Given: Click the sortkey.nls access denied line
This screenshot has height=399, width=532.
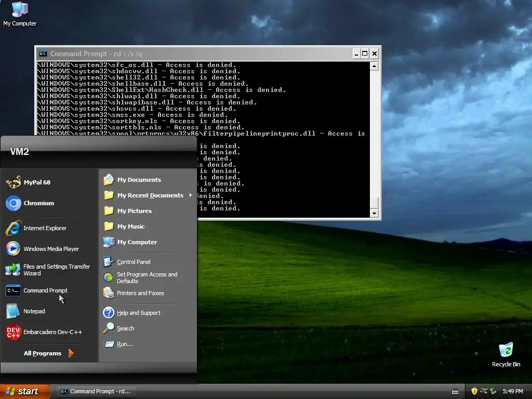Looking at the screenshot, I should point(138,121).
